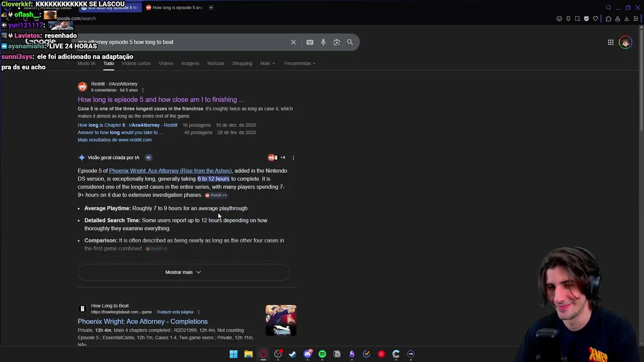Open the browser profile icon
Screen dimensions: 644x362
tap(617, 19)
